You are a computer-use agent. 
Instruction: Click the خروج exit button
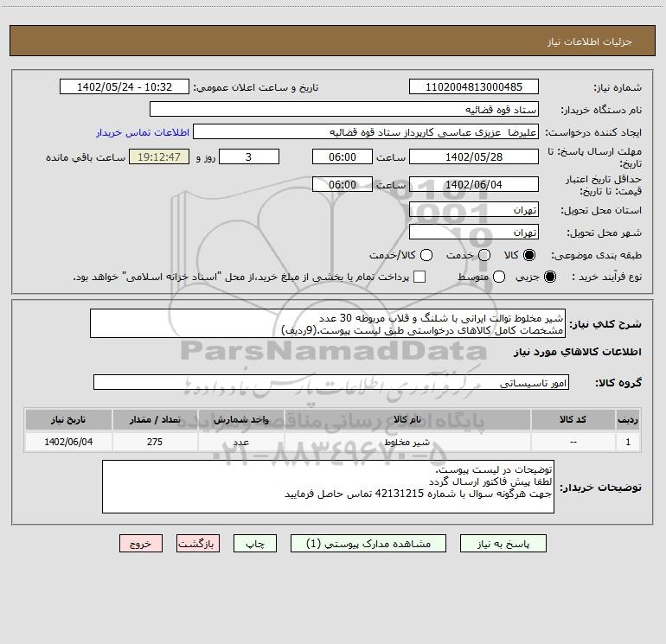click(x=141, y=544)
